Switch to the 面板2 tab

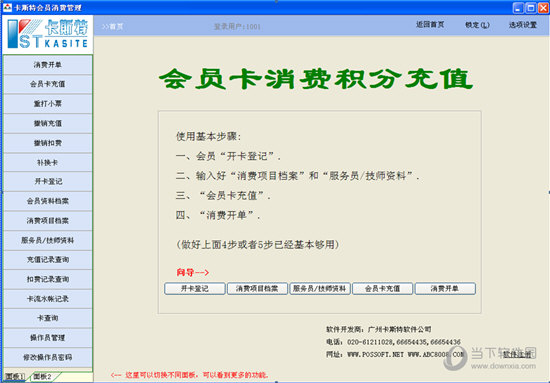click(x=42, y=377)
